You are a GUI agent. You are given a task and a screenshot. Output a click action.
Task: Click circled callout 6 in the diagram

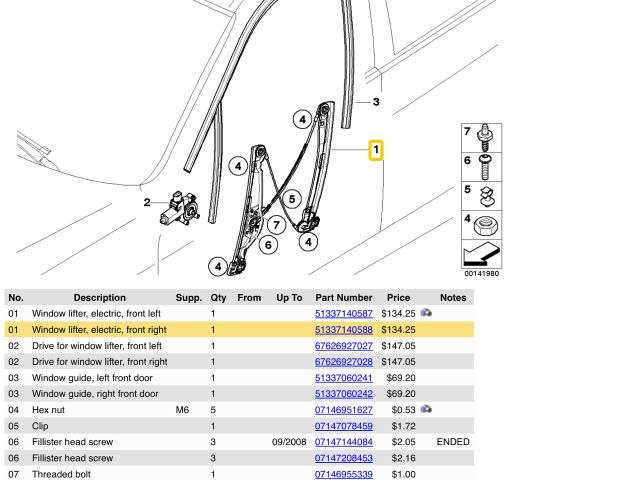pyautogui.click(x=267, y=244)
